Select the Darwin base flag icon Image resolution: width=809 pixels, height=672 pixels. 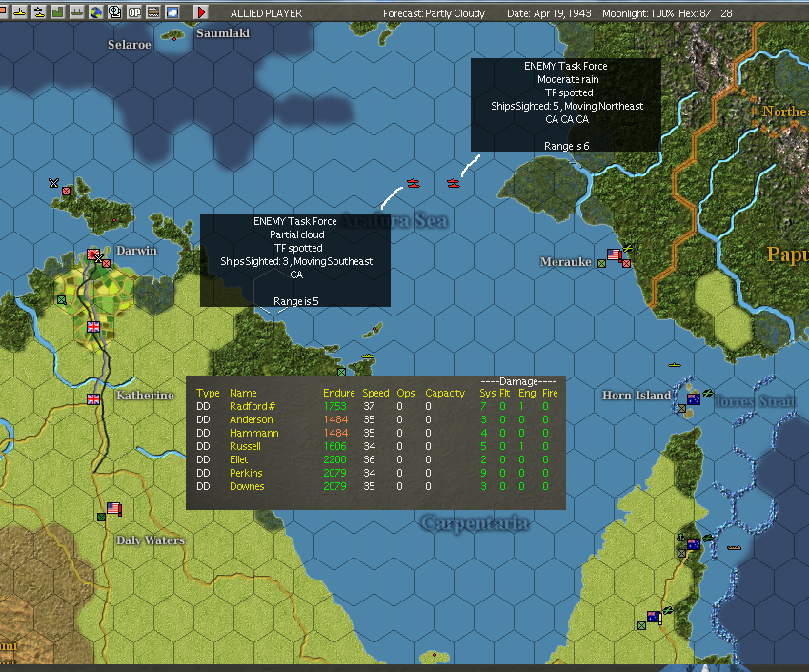(x=93, y=255)
